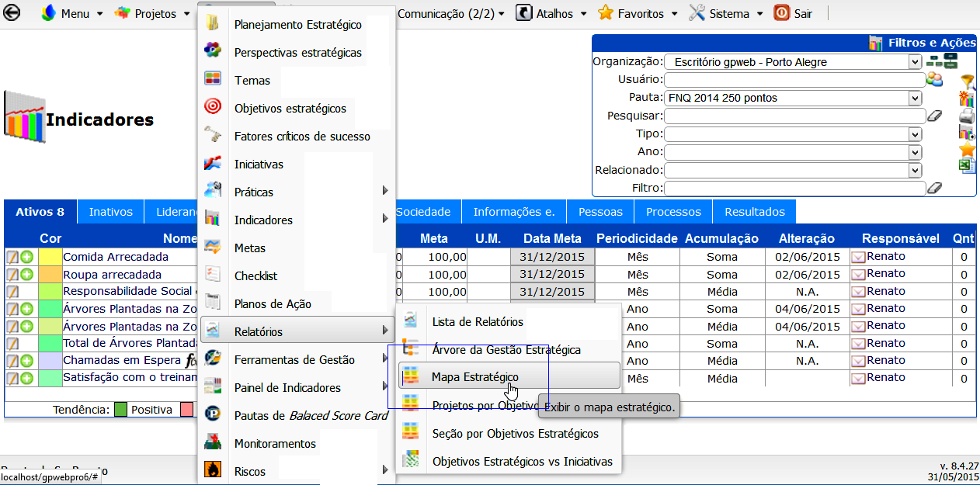This screenshot has height=485, width=980.
Task: Switch to the Ativos 8 tab
Action: [x=40, y=212]
